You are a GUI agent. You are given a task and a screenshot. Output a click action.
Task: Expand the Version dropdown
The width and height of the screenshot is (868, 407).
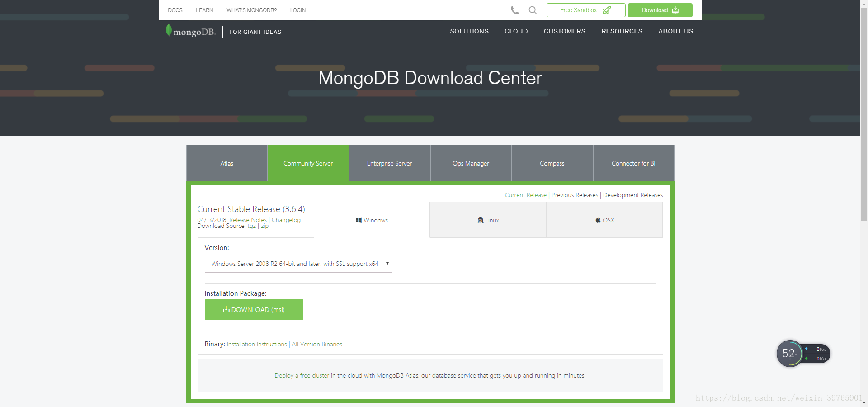click(x=298, y=264)
